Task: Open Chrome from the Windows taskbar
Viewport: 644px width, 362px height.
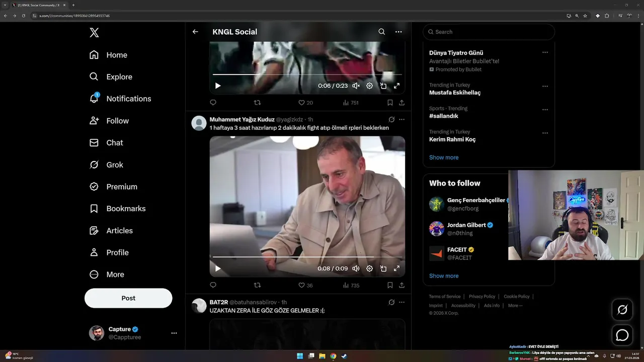Action: (333, 356)
